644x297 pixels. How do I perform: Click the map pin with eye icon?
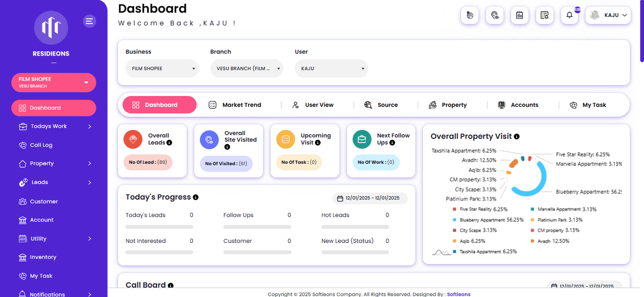click(494, 15)
